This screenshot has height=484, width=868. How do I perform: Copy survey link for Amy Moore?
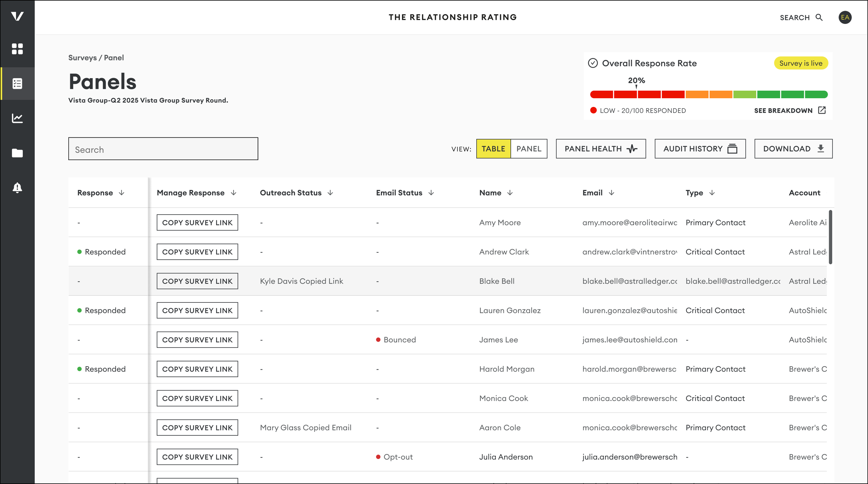(x=198, y=223)
